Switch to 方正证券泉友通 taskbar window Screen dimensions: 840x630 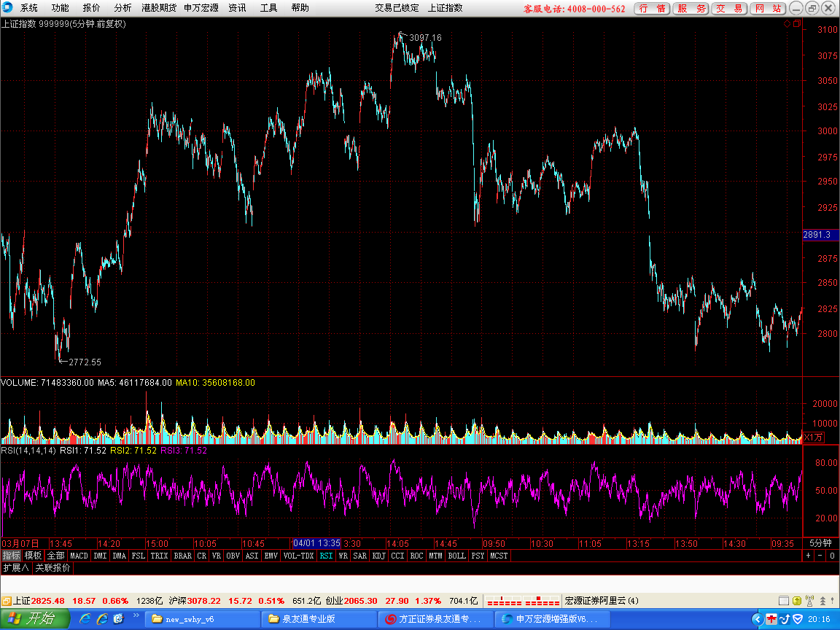(435, 619)
